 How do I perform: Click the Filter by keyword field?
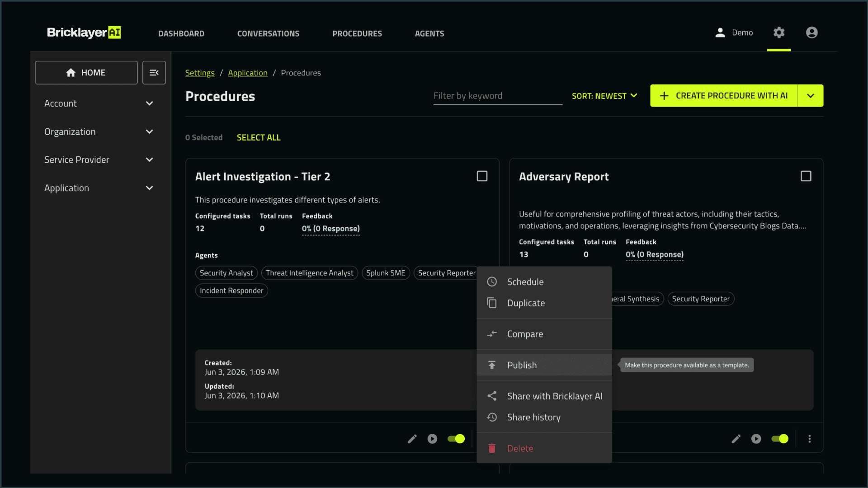[x=498, y=96]
